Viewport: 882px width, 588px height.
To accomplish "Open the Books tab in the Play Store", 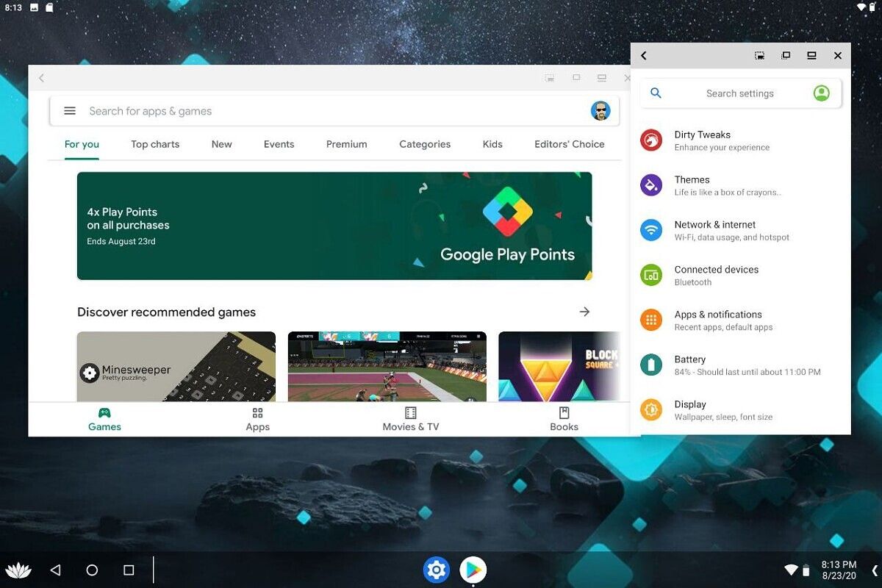I will pyautogui.click(x=564, y=419).
